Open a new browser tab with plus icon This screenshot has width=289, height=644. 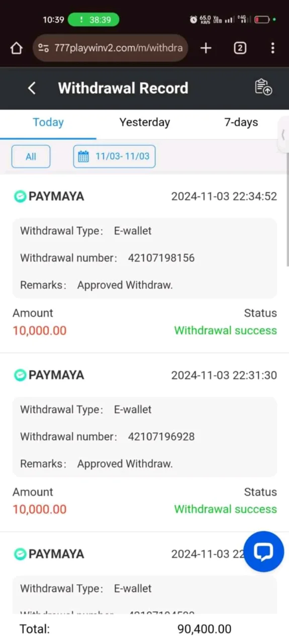[206, 48]
